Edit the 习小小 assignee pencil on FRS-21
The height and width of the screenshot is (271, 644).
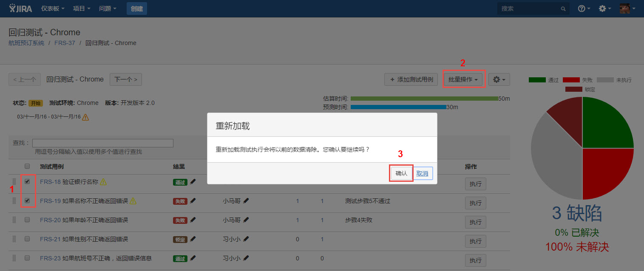coord(246,239)
